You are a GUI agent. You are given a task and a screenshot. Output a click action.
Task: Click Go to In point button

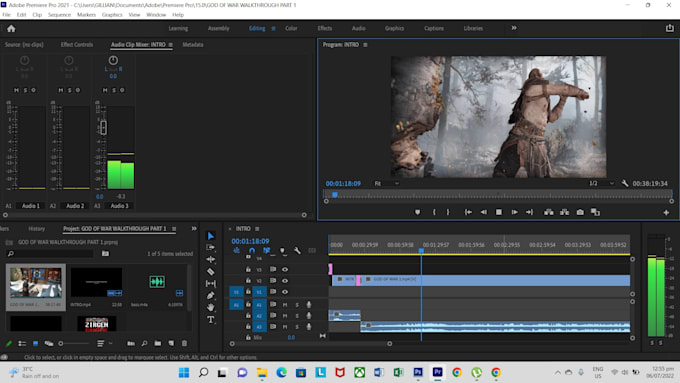click(x=468, y=212)
